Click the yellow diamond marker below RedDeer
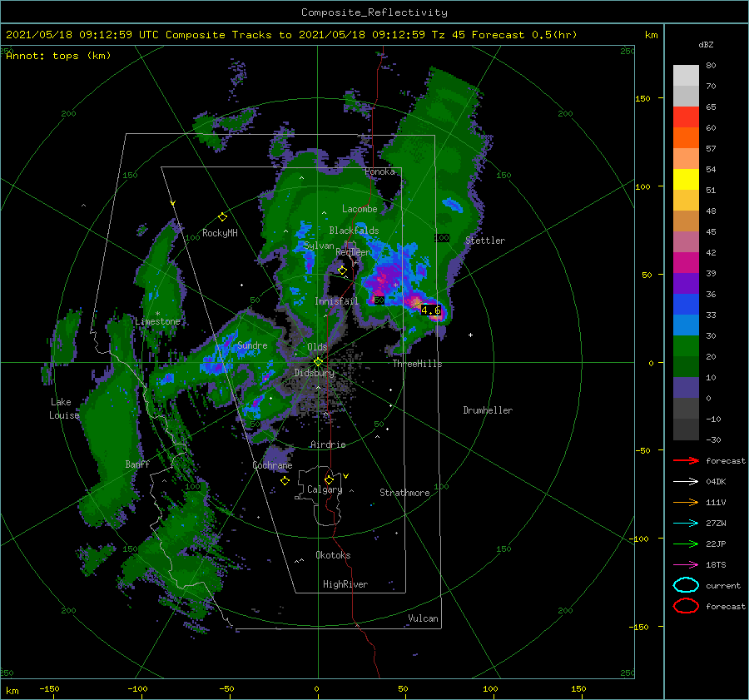 pos(342,271)
